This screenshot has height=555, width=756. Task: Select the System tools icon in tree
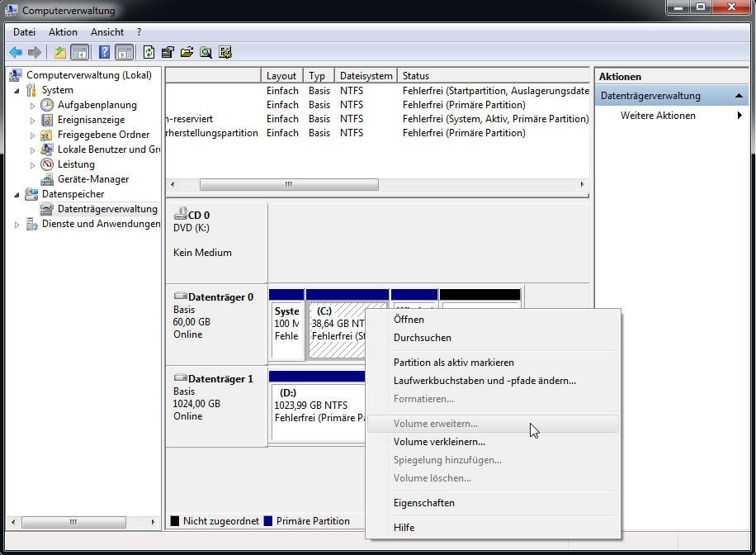point(31,90)
